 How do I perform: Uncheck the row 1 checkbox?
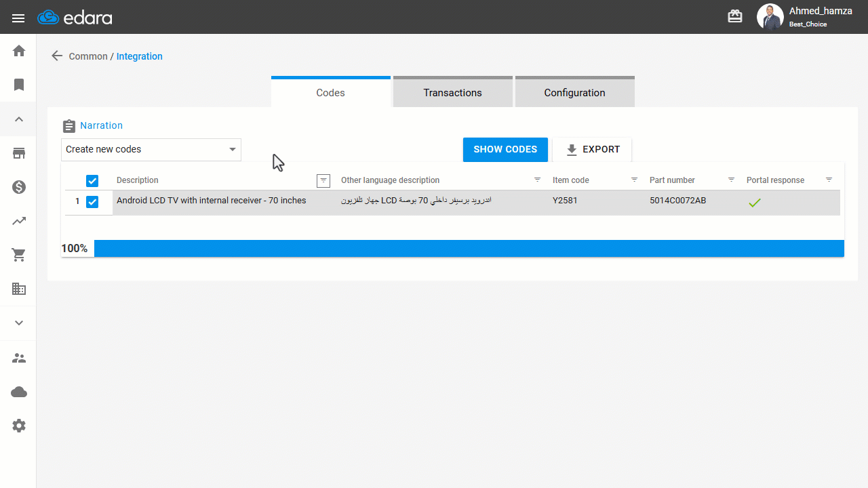pos(92,202)
